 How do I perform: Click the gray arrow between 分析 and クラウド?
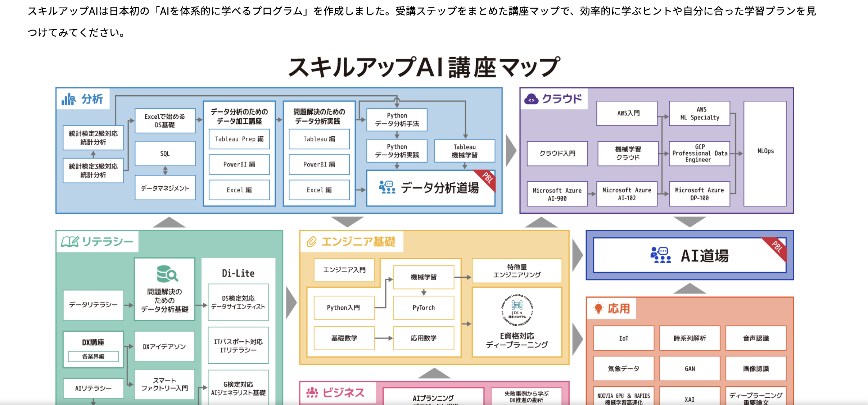click(x=511, y=150)
